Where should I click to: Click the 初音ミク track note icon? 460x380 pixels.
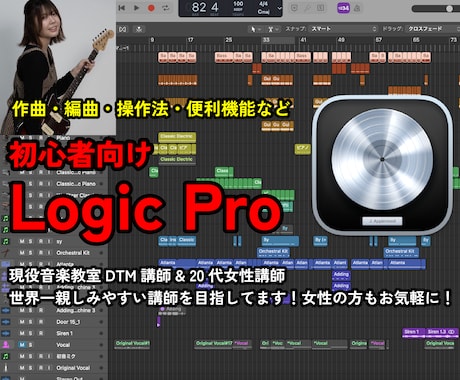[5, 356]
